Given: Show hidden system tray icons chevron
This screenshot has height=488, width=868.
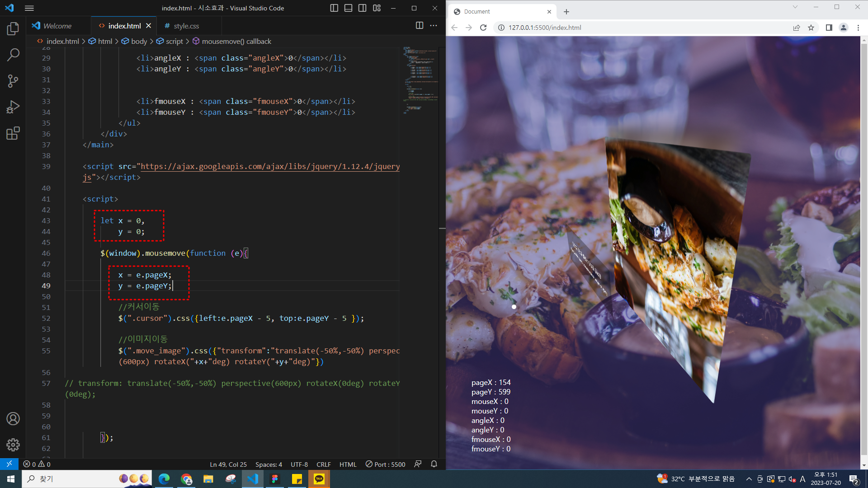Looking at the screenshot, I should pos(749,479).
